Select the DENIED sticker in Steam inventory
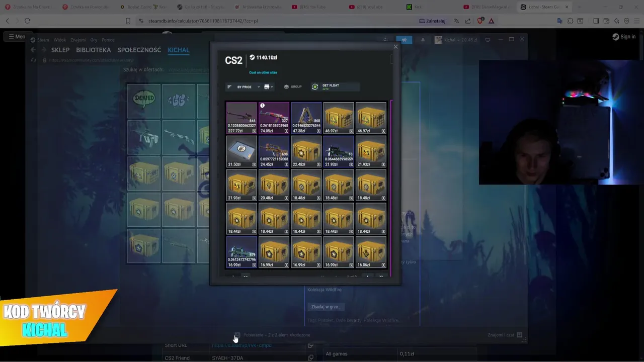This screenshot has width=644, height=362. point(144,101)
